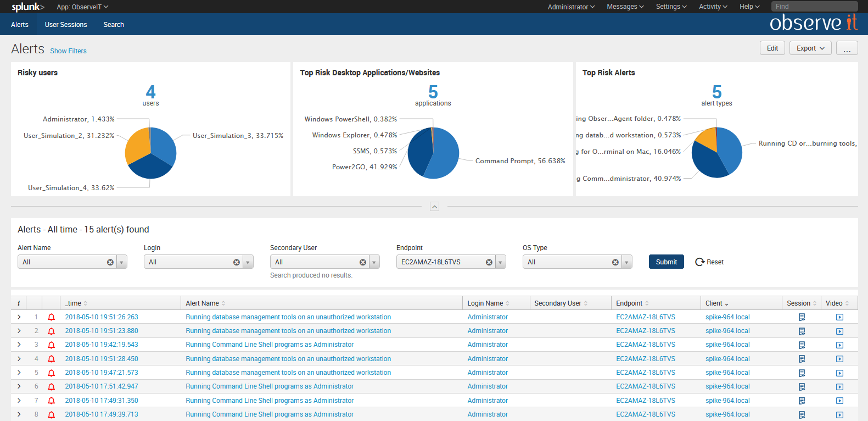This screenshot has width=868, height=421.
Task: Play video for alert row 1
Action: point(839,317)
